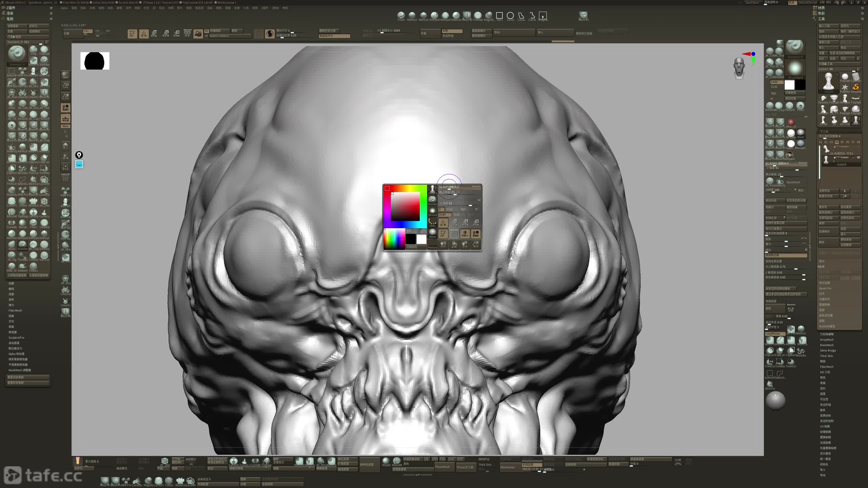Pick the ClipRect brush in left palette

[x=12, y=169]
